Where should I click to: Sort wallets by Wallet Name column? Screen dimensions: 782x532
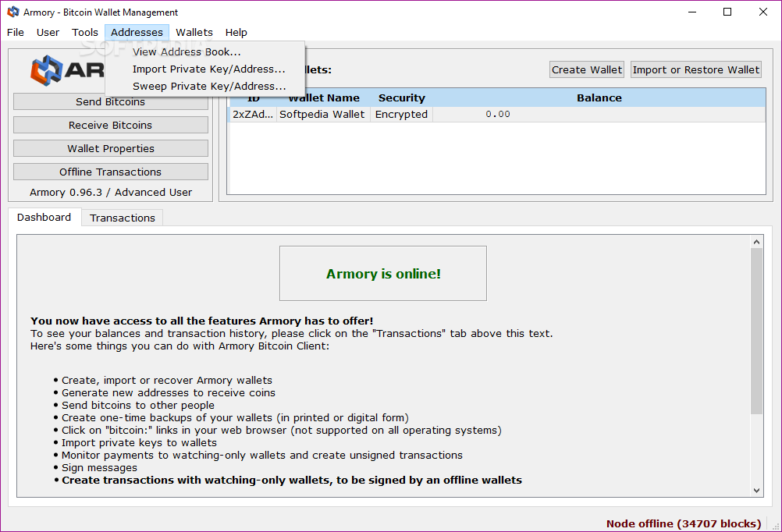[x=324, y=98]
